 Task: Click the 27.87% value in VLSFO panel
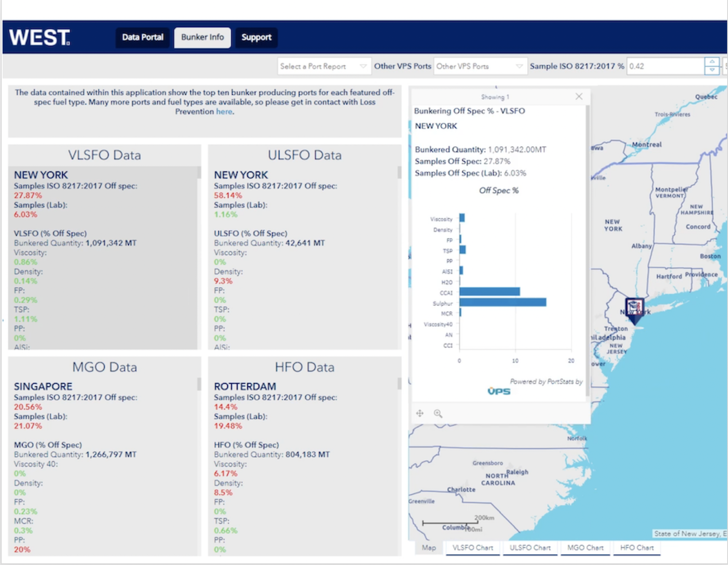point(28,195)
